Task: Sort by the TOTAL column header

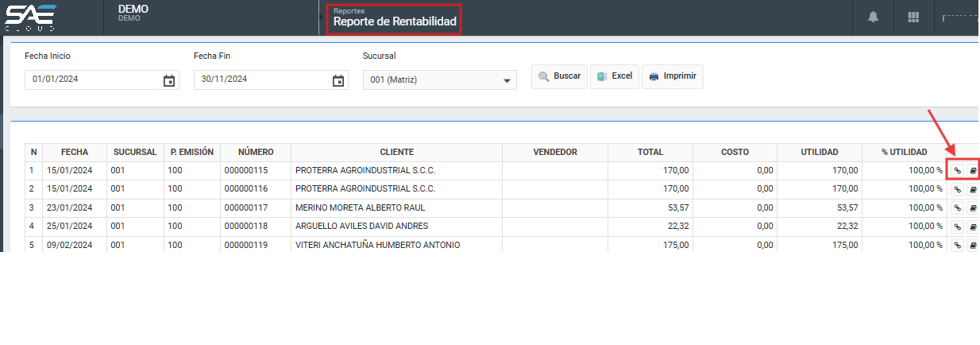Action: (650, 152)
